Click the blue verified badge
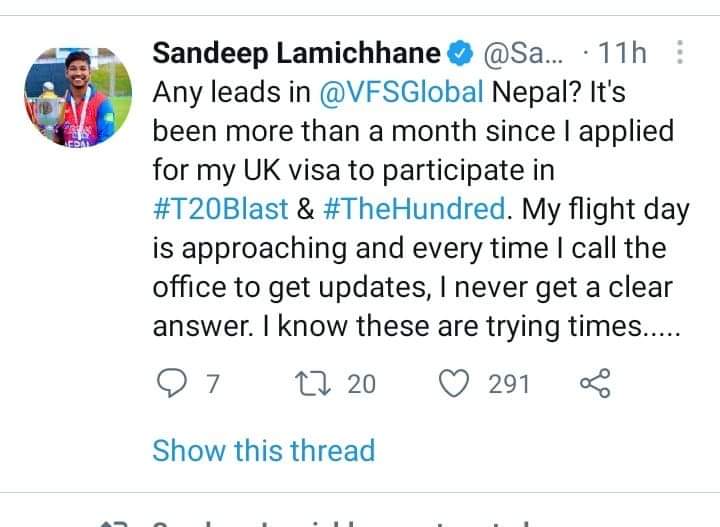 [x=459, y=53]
